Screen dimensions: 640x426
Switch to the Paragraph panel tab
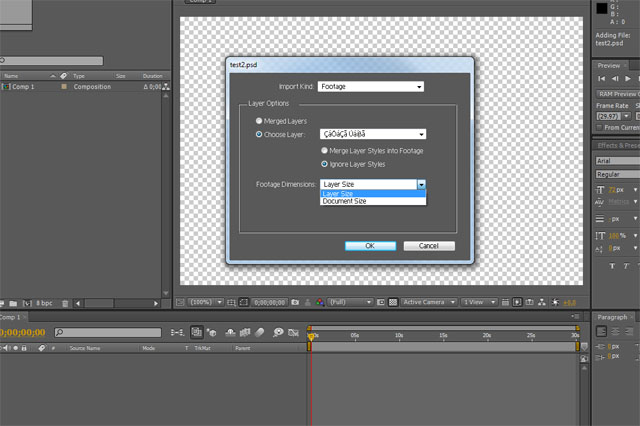point(612,317)
